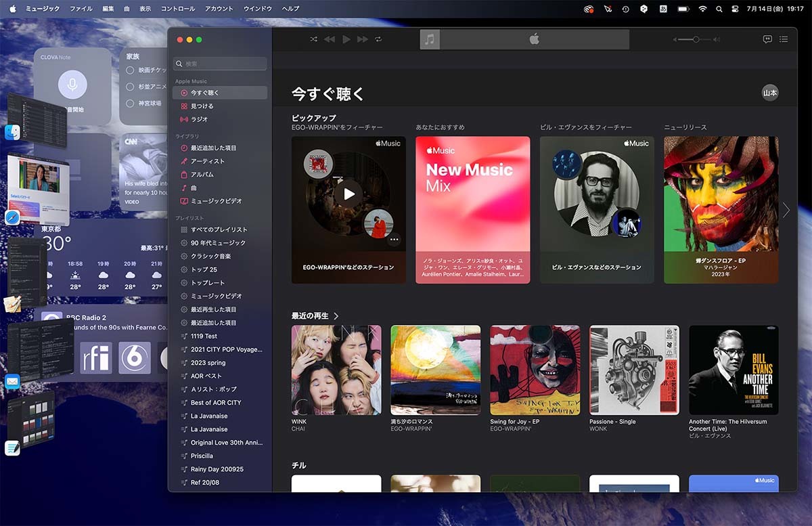Viewport: 812px width, 526px height.
Task: Open the Apple menu
Action: click(12, 9)
